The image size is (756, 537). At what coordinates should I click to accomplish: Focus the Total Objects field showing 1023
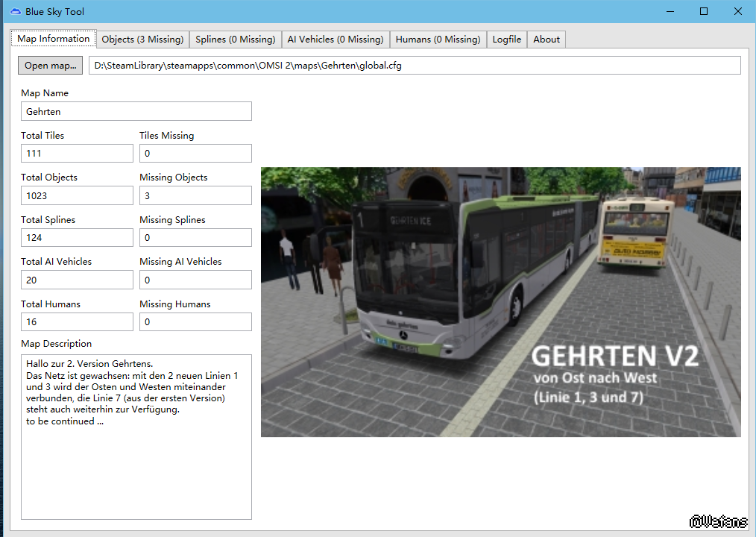tap(77, 195)
